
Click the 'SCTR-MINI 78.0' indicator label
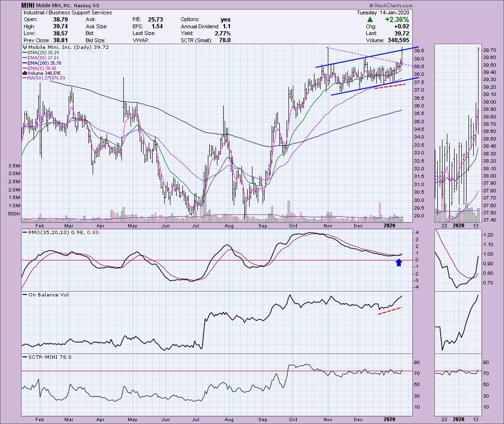(x=47, y=357)
